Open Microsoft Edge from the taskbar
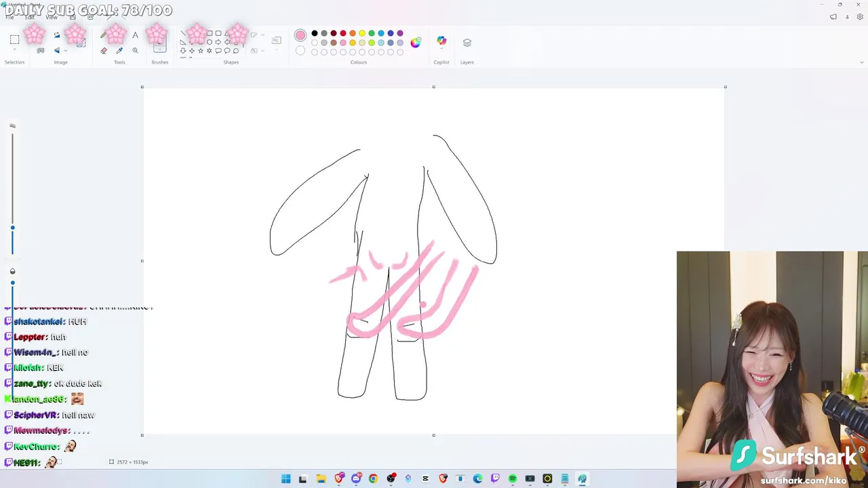The width and height of the screenshot is (868, 488). coord(477,479)
